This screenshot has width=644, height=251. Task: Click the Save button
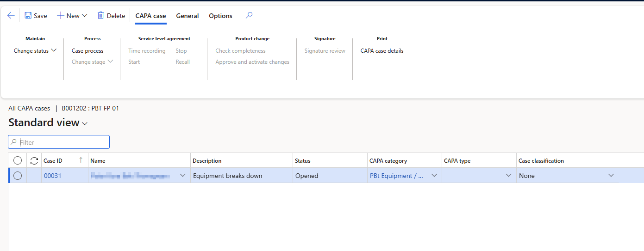pos(36,16)
